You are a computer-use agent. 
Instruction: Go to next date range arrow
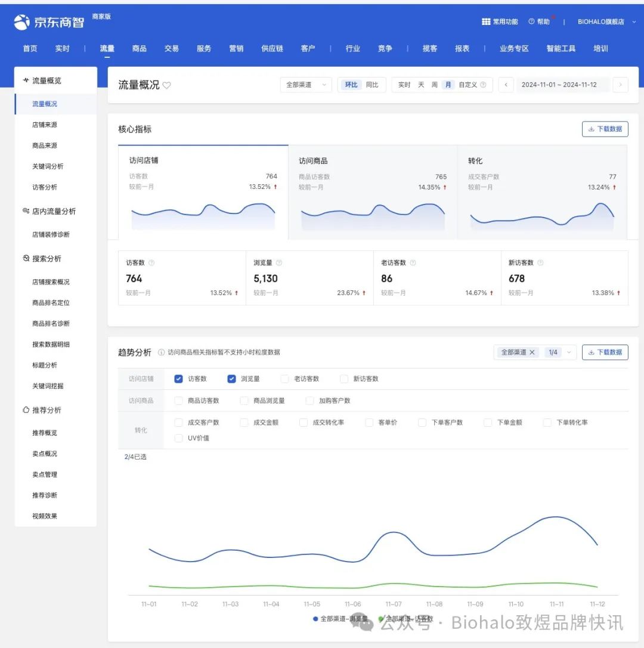620,85
